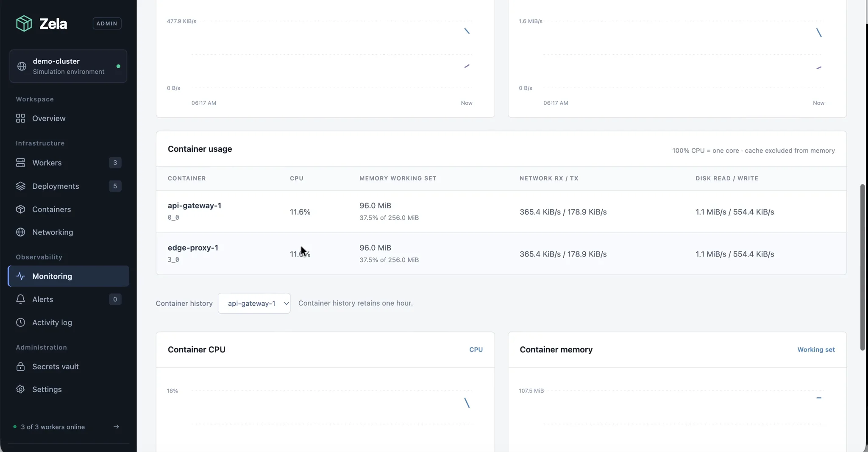Viewport: 868px width, 452px height.
Task: Click the Settings gear icon
Action: pos(20,389)
